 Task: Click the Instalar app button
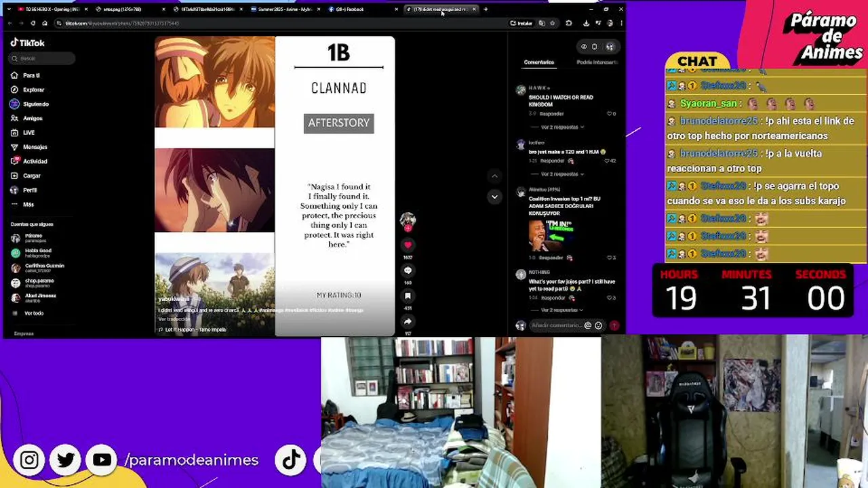521,23
